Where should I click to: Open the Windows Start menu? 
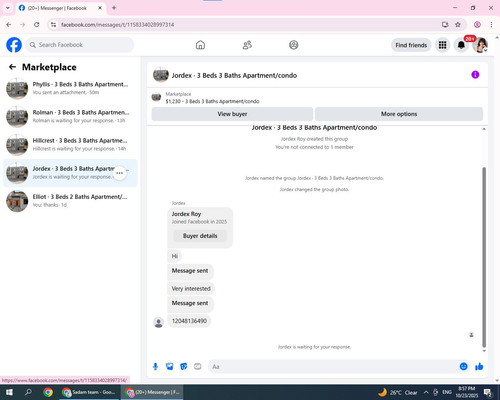9,392
